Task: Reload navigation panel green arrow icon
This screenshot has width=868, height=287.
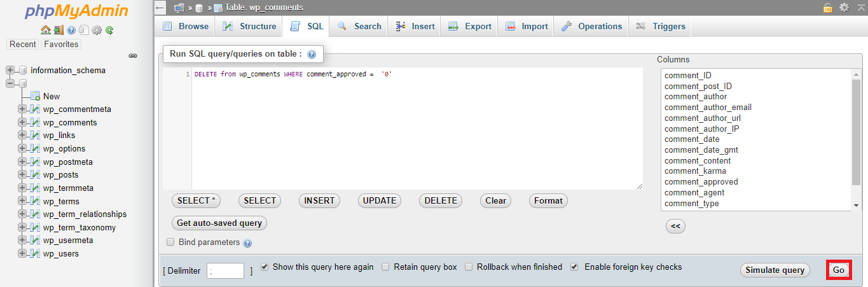Action: click(x=109, y=30)
